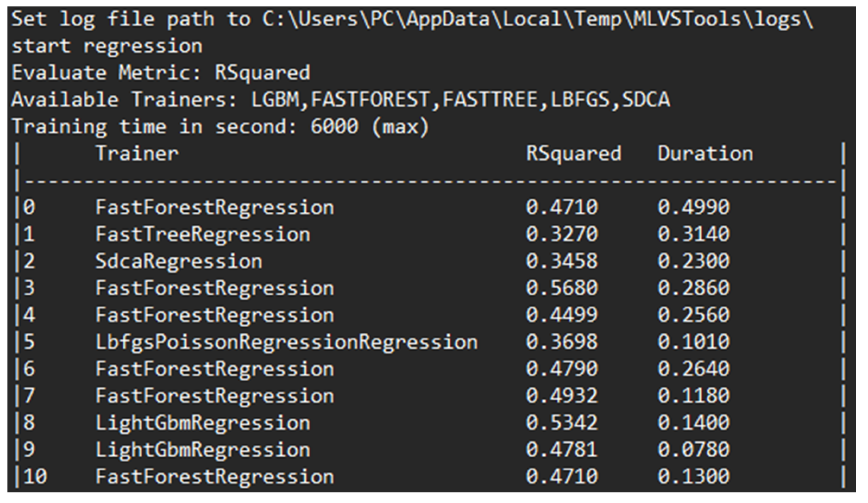This screenshot has width=868, height=503.
Task: Click the LbfgsPoissonRegressionRegression trainer name
Action: click(286, 342)
